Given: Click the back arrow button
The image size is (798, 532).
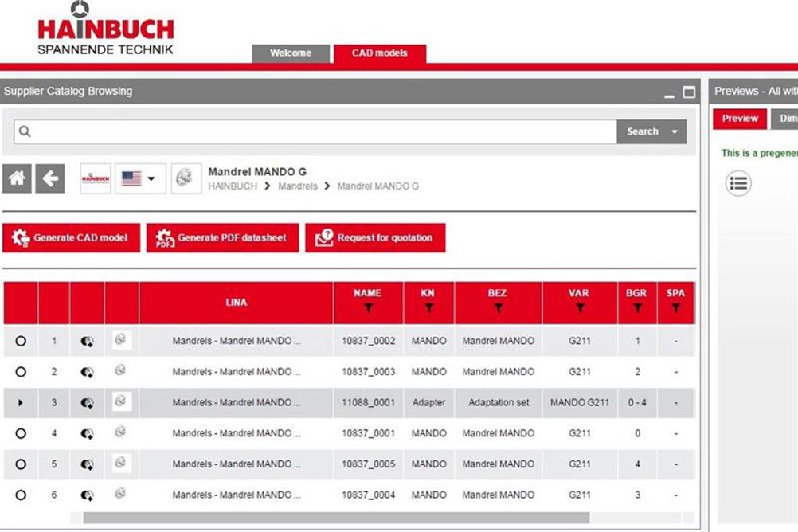Looking at the screenshot, I should pos(50,178).
